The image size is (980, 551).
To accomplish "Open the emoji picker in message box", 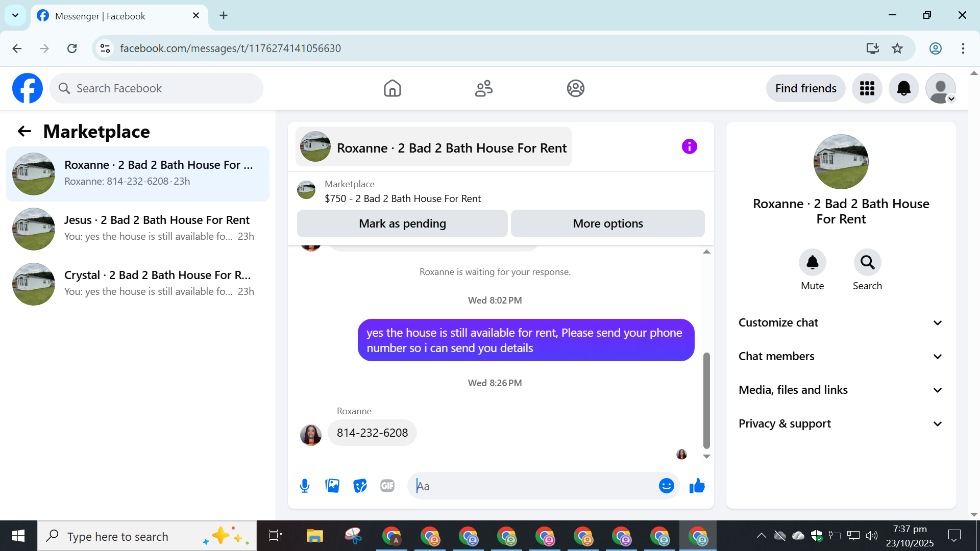I will click(666, 486).
